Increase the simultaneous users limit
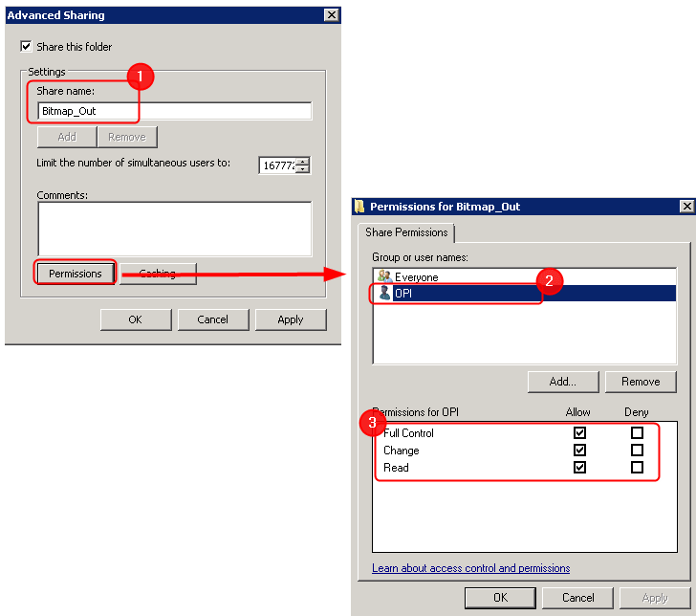Screen dimensions: 696x616 pyautogui.click(x=303, y=161)
